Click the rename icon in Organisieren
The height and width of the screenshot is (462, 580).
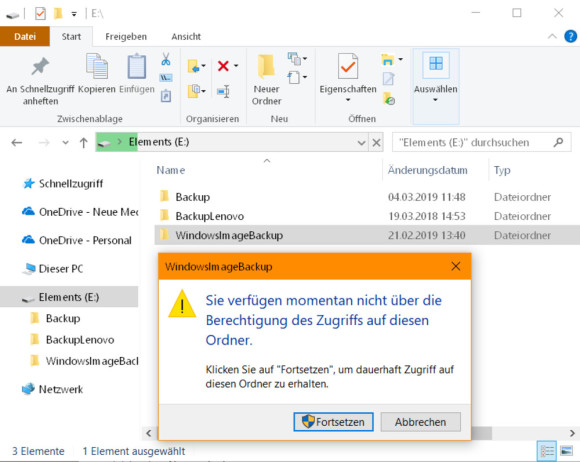(x=223, y=91)
